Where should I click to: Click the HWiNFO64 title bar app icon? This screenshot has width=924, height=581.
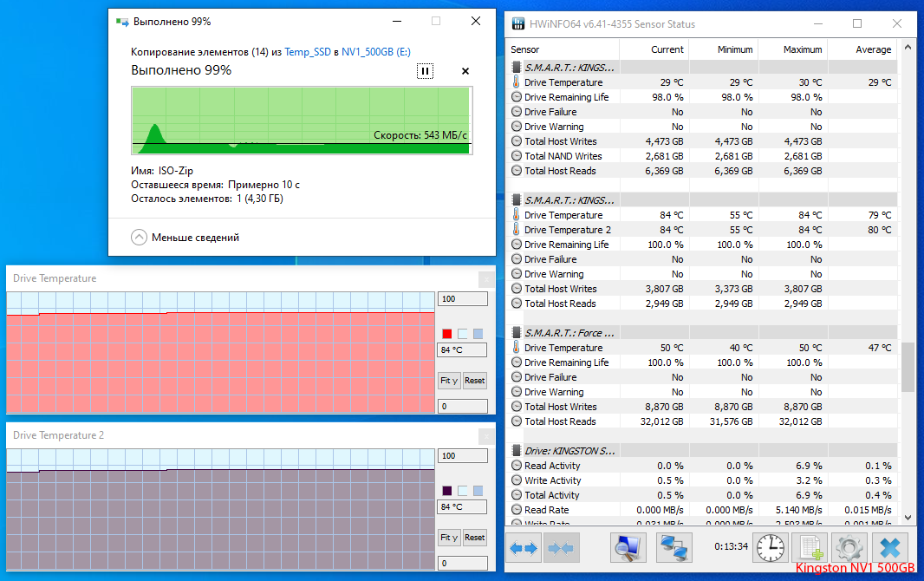[x=518, y=24]
